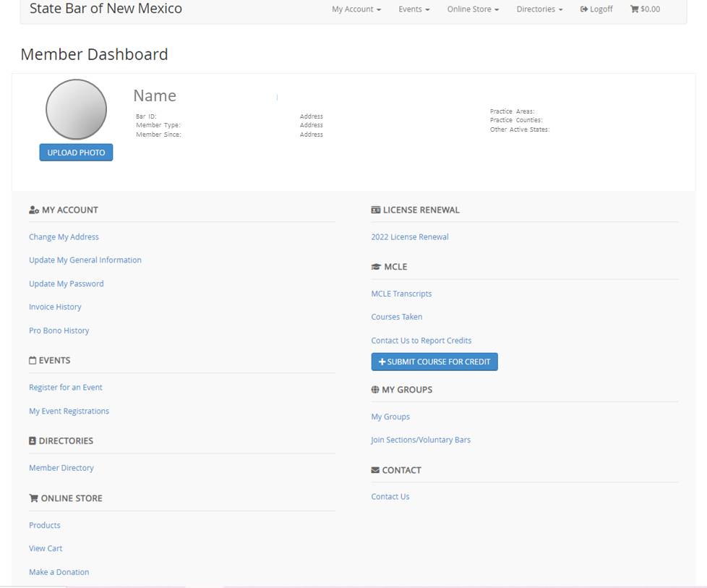Open Courses Taken link
Image resolution: width=707 pixels, height=588 pixels.
pyautogui.click(x=397, y=317)
